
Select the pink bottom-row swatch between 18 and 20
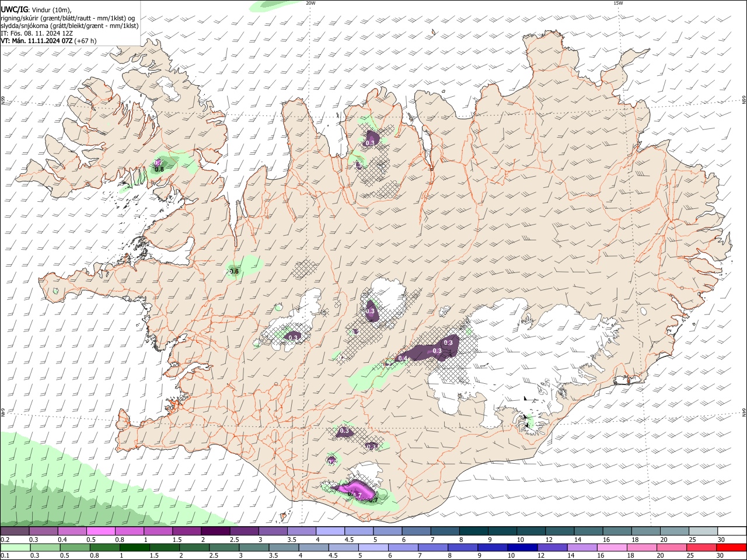click(642, 548)
